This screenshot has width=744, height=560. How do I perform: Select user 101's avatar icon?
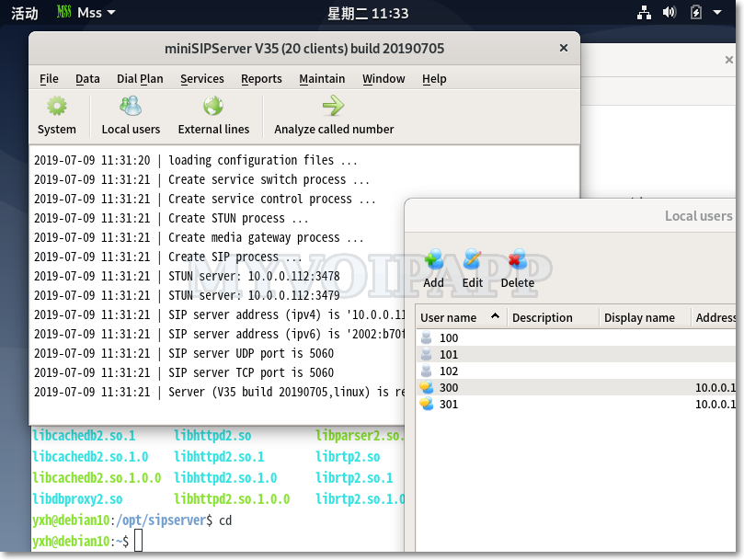pos(427,354)
